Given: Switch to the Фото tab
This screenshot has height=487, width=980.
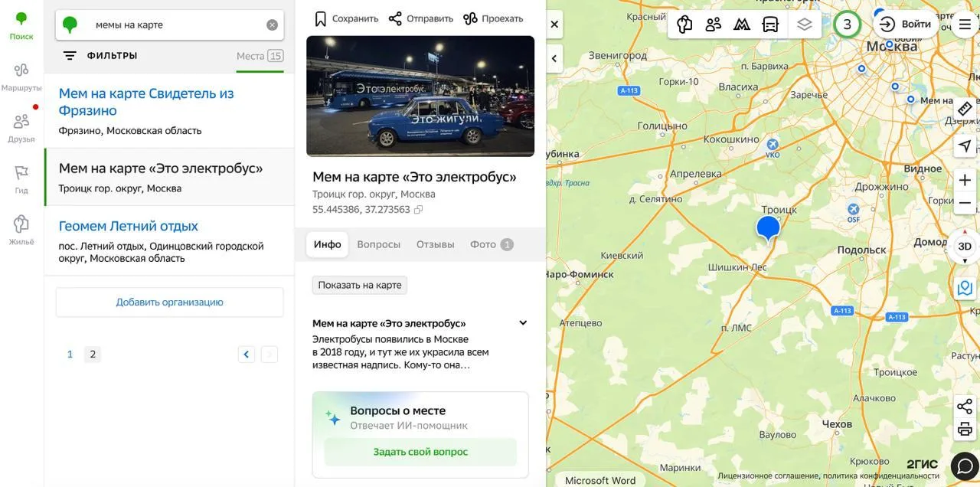Looking at the screenshot, I should tap(491, 244).
